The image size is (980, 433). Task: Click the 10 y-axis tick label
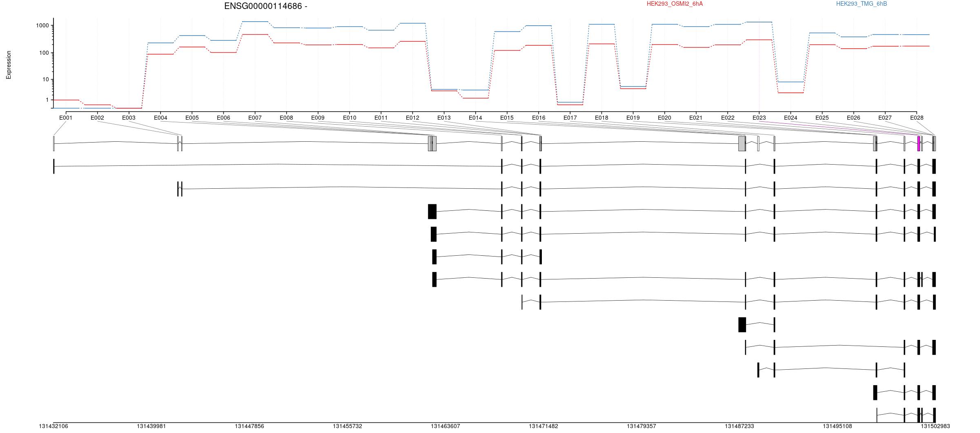(46, 79)
